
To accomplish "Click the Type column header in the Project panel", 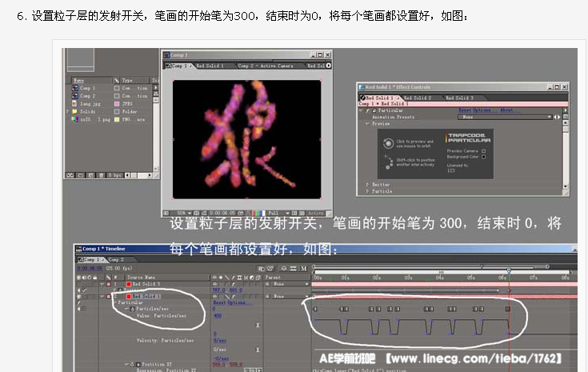I will point(127,80).
